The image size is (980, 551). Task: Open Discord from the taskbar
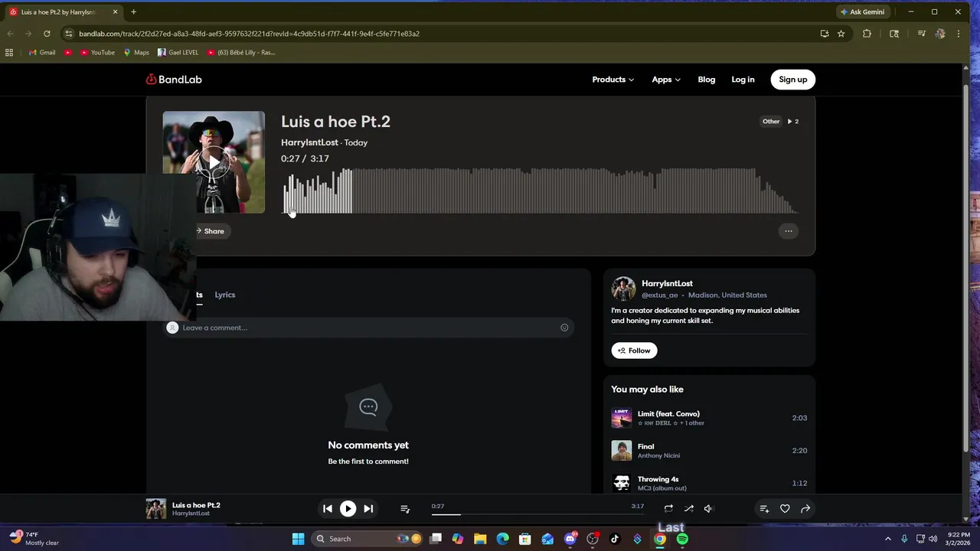570,539
